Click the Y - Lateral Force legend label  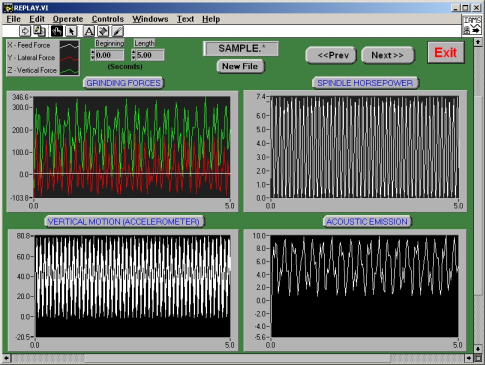(x=31, y=58)
